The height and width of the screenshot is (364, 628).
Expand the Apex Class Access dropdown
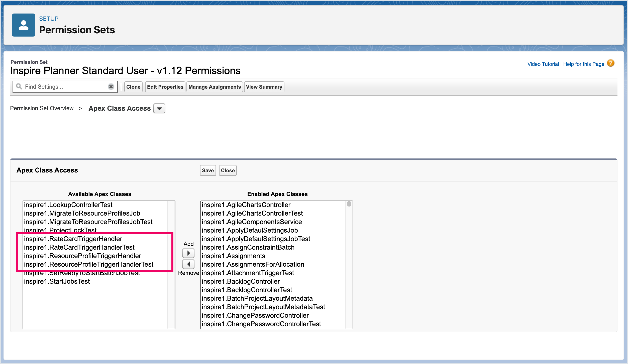pyautogui.click(x=159, y=108)
